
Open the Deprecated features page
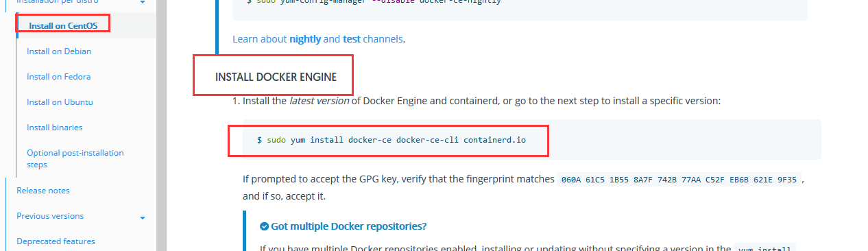pyautogui.click(x=56, y=241)
